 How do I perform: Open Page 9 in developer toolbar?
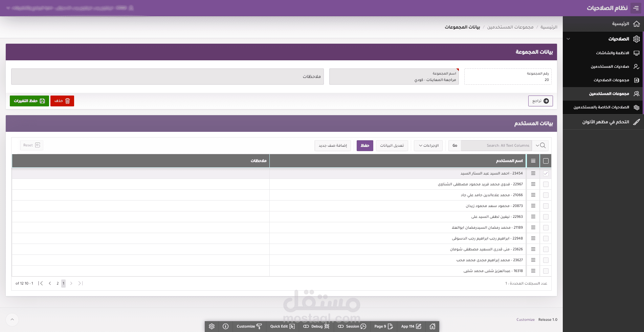point(383,327)
